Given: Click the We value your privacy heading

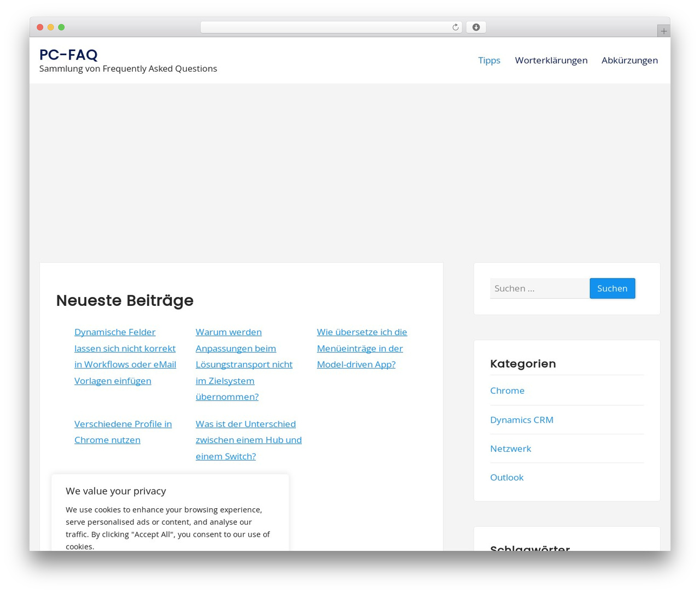Looking at the screenshot, I should click(x=116, y=491).
